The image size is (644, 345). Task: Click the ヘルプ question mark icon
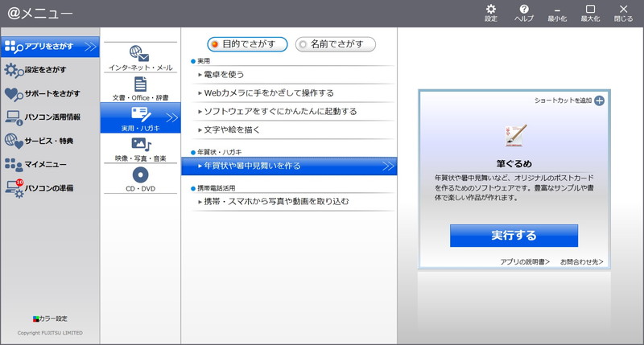[x=523, y=10]
